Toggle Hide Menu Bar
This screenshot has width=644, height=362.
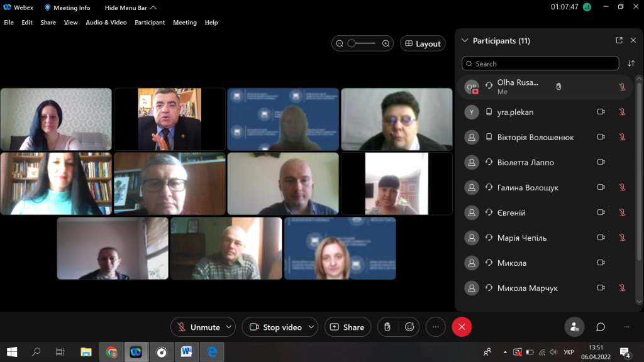coord(131,8)
